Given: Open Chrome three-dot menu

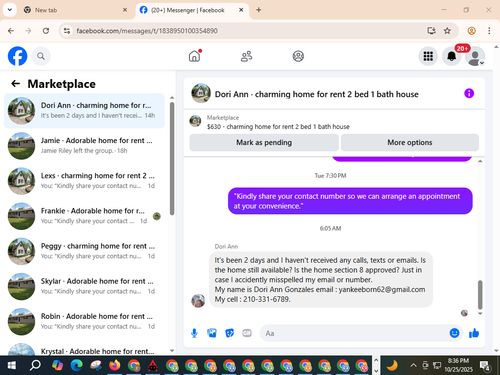Looking at the screenshot, I should (489, 31).
